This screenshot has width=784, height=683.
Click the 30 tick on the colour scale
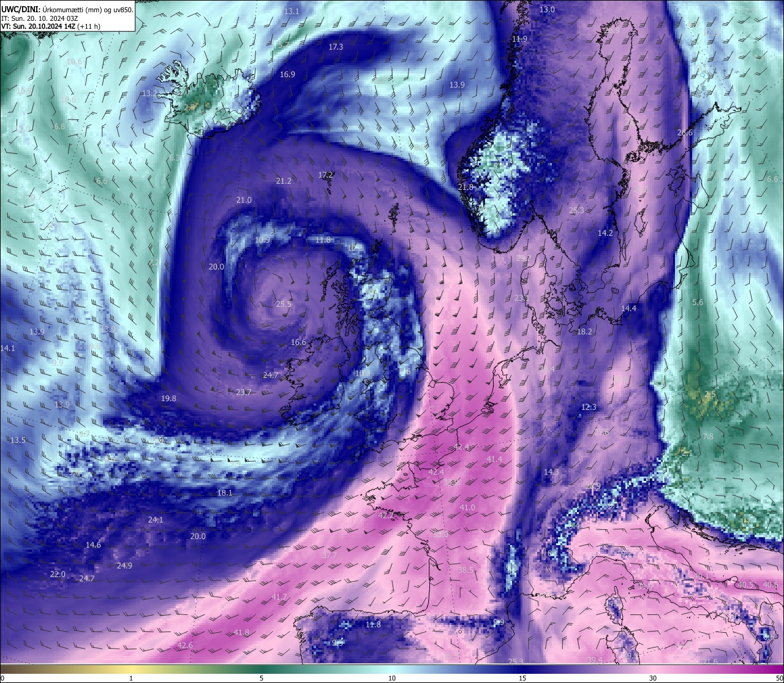click(x=653, y=677)
